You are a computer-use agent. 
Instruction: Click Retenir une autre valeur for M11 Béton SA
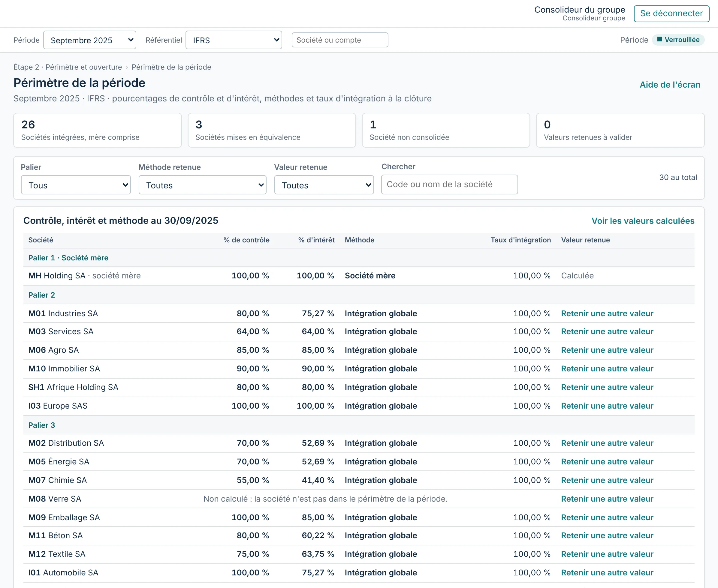[x=607, y=535]
